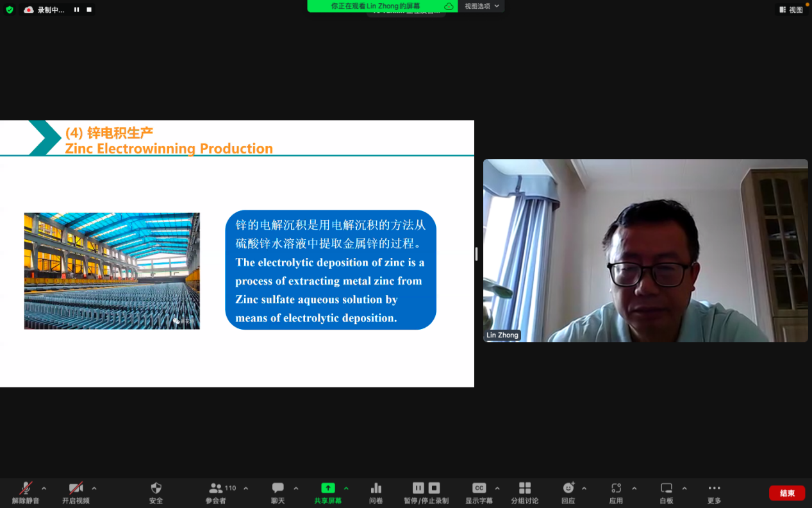This screenshot has width=812, height=508.
Task: Open the 参会者 participants panel
Action: tap(216, 493)
